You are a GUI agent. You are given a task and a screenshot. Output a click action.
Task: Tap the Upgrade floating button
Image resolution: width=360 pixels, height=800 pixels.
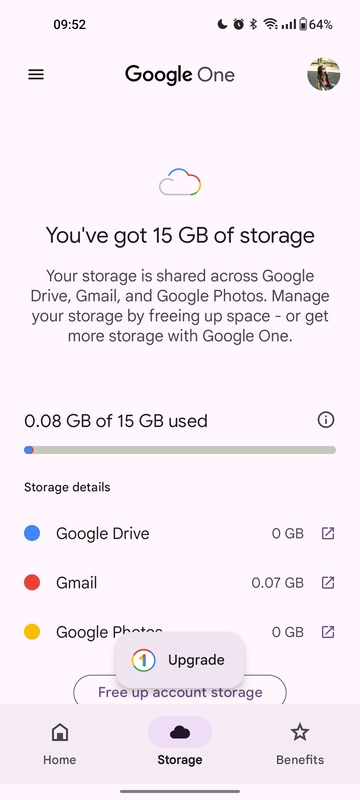coord(180,660)
